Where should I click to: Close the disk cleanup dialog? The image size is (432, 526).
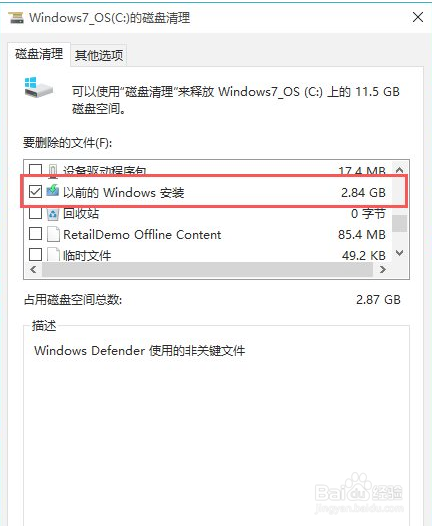tap(418, 17)
